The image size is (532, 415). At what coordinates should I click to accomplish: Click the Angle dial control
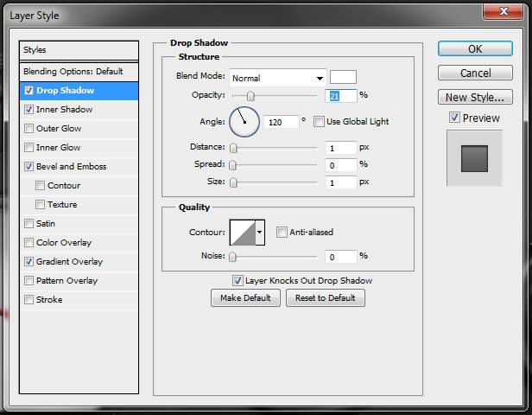click(244, 122)
